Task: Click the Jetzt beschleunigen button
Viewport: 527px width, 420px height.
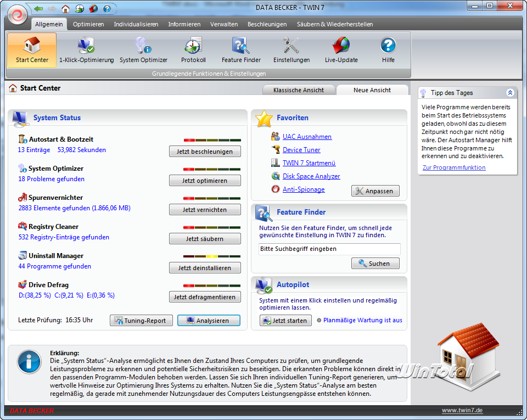Action: pos(205,152)
